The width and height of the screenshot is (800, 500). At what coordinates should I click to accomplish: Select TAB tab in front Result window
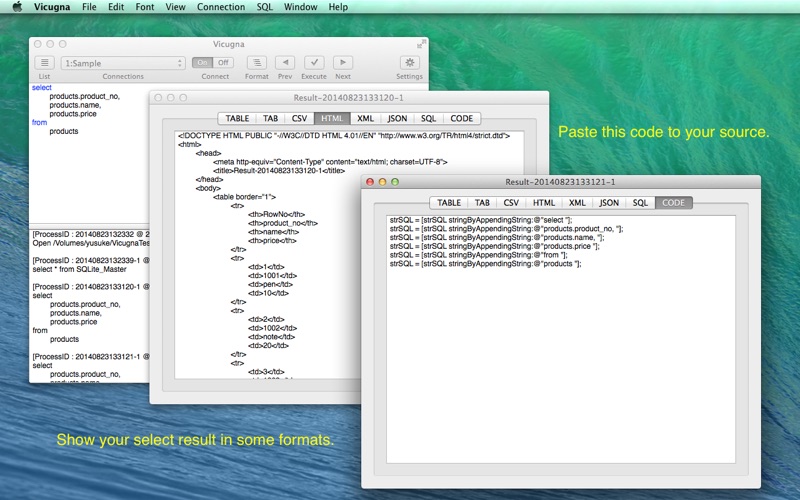pyautogui.click(x=482, y=203)
